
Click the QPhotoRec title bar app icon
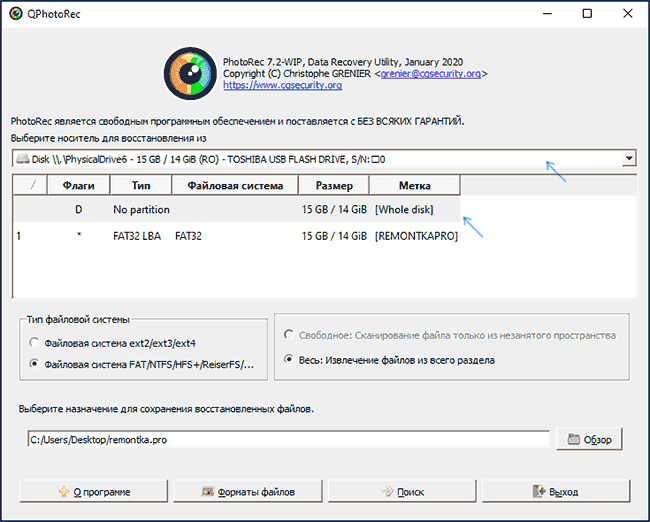click(x=16, y=14)
